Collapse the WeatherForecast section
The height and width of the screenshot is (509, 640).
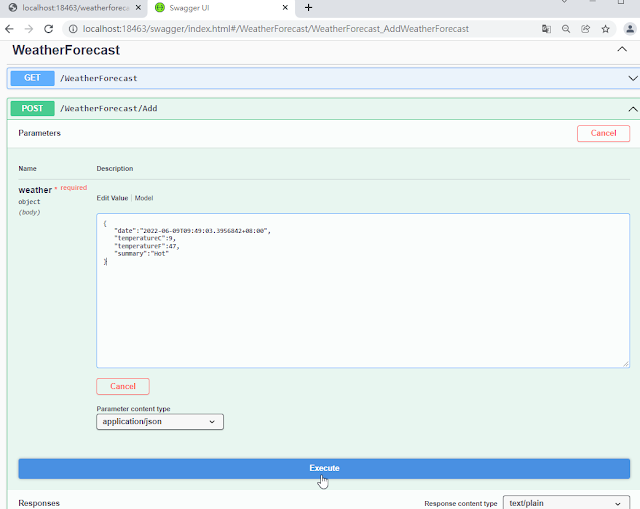pos(622,49)
